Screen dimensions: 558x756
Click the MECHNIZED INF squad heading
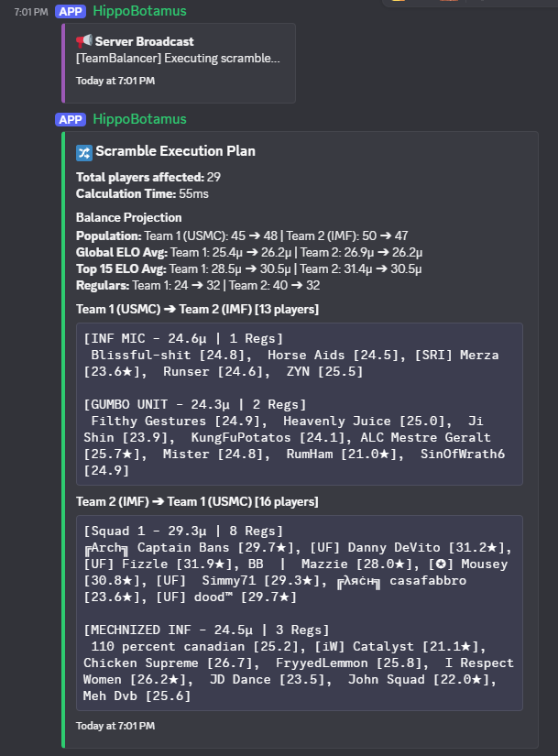point(206,630)
